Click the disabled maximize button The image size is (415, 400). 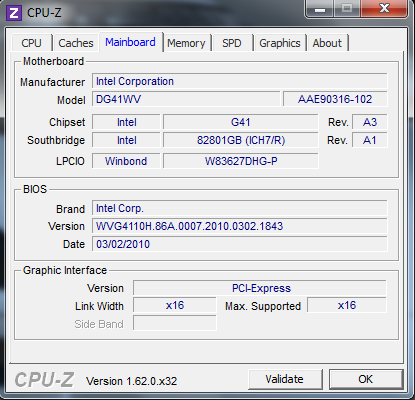[x=347, y=9]
